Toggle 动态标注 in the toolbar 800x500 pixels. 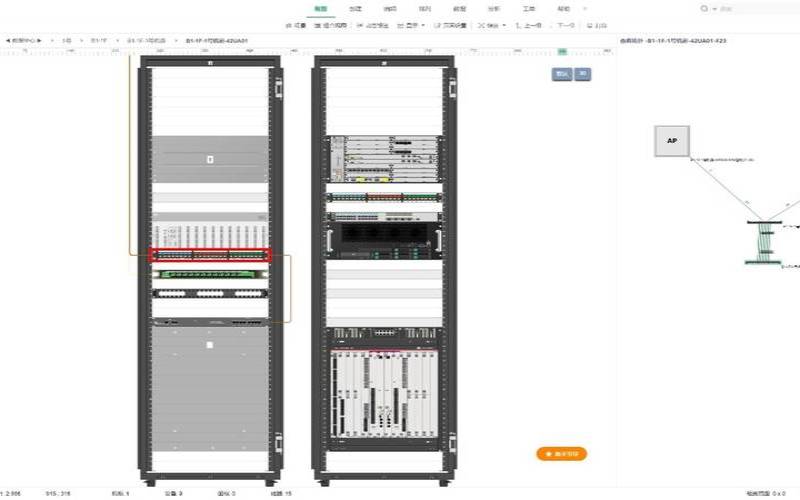(x=374, y=25)
